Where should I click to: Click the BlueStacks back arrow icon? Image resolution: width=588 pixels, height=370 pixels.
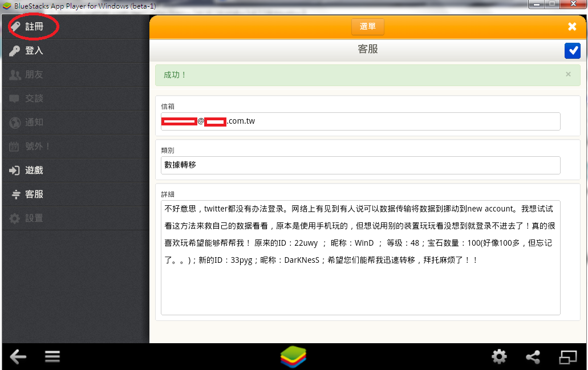(18, 357)
